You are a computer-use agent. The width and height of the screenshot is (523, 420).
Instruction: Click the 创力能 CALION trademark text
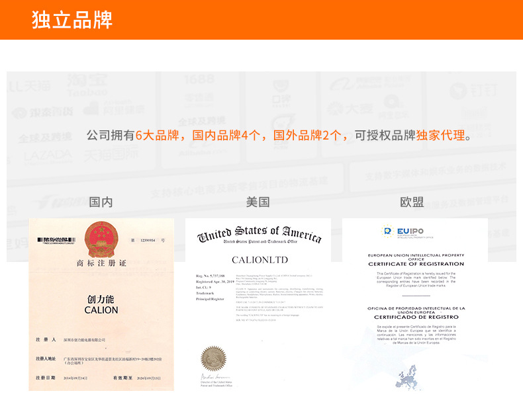[x=101, y=305]
